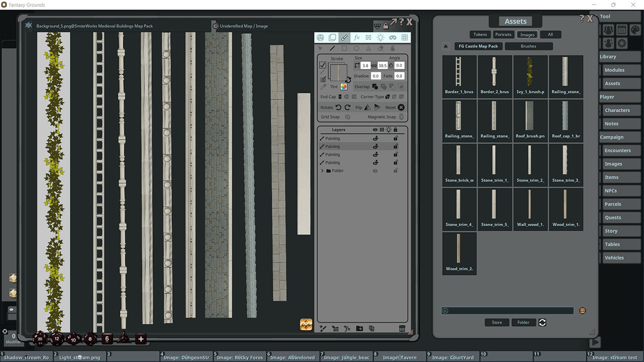Click the new folder icon in Layers panel
This screenshot has height=362, width=644.
pos(359,328)
